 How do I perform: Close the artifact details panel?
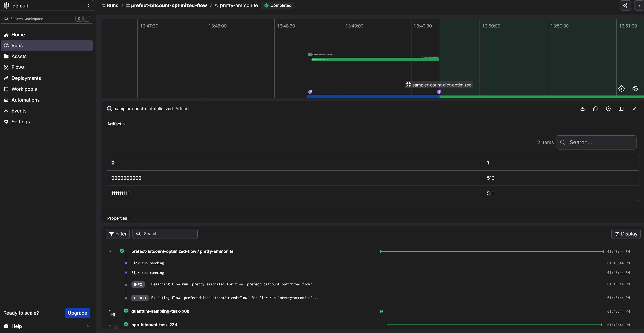(x=634, y=109)
